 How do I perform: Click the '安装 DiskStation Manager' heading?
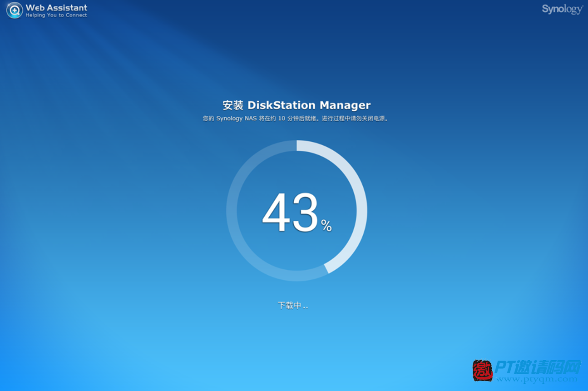296,105
